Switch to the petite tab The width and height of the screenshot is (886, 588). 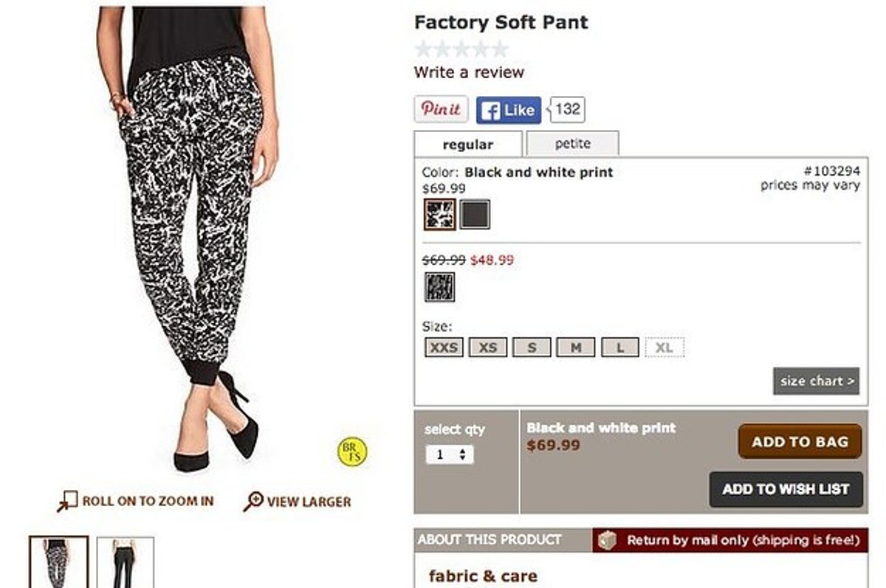pos(572,143)
